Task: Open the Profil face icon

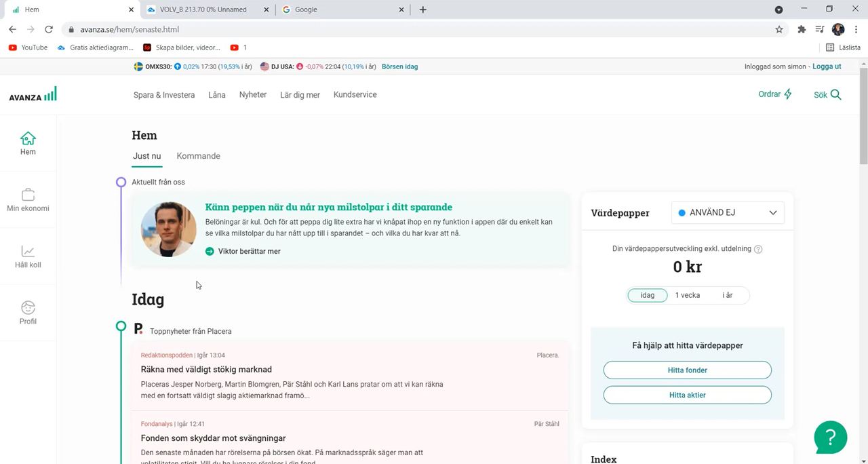Action: [x=28, y=307]
